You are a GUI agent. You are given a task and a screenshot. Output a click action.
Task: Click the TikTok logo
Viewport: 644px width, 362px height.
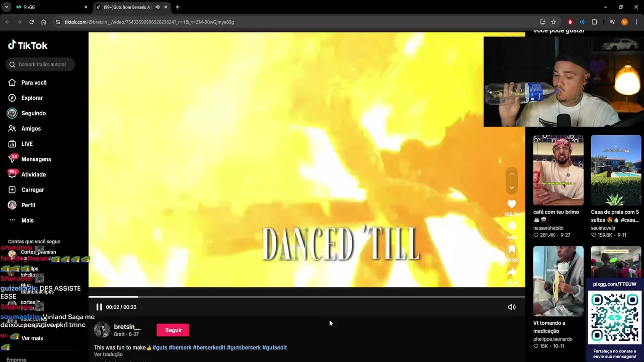(x=28, y=45)
